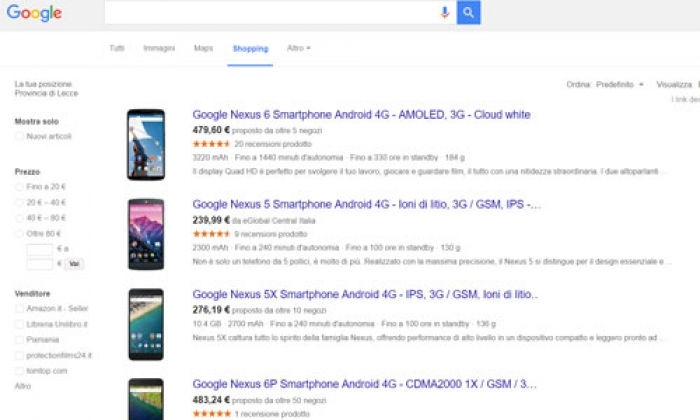Image resolution: width=700 pixels, height=420 pixels.
Task: Click the Nexus 5X product thumbnail
Action: 146,324
